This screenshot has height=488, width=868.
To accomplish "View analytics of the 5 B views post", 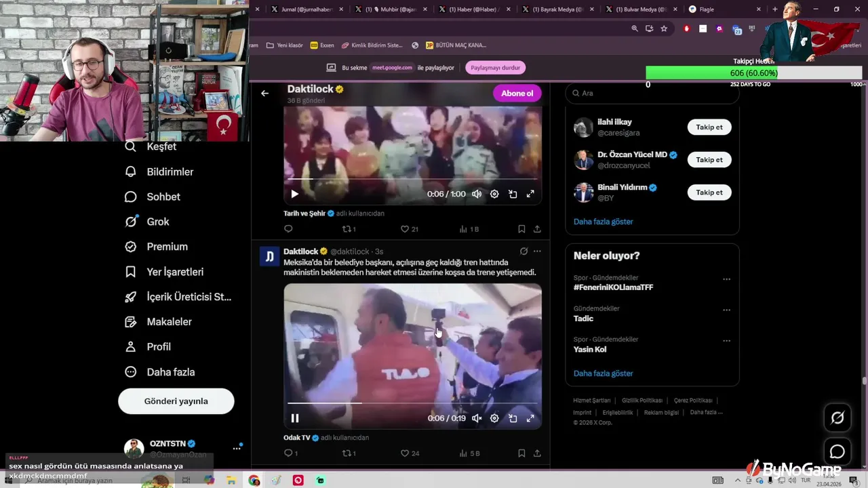I will (x=469, y=453).
